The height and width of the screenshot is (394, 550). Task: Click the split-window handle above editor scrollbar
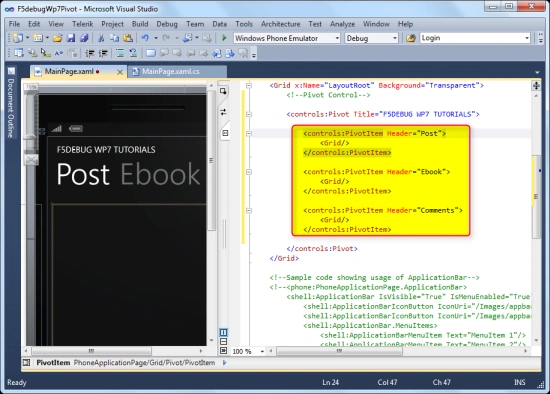coord(536,86)
